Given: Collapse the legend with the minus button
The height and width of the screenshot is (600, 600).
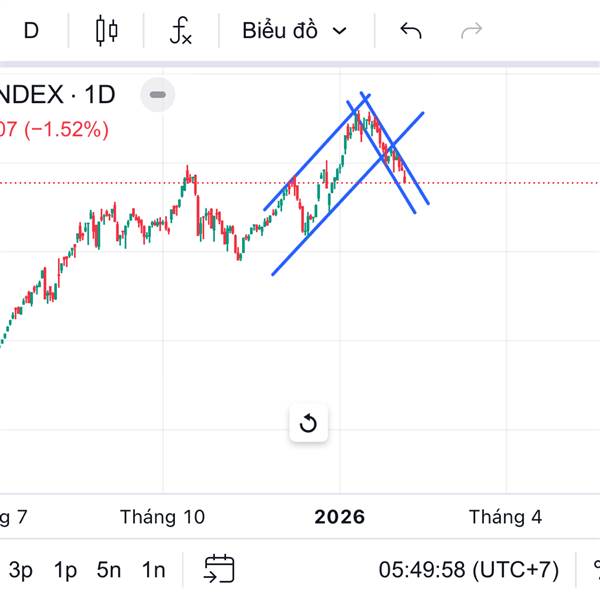Looking at the screenshot, I should [158, 96].
